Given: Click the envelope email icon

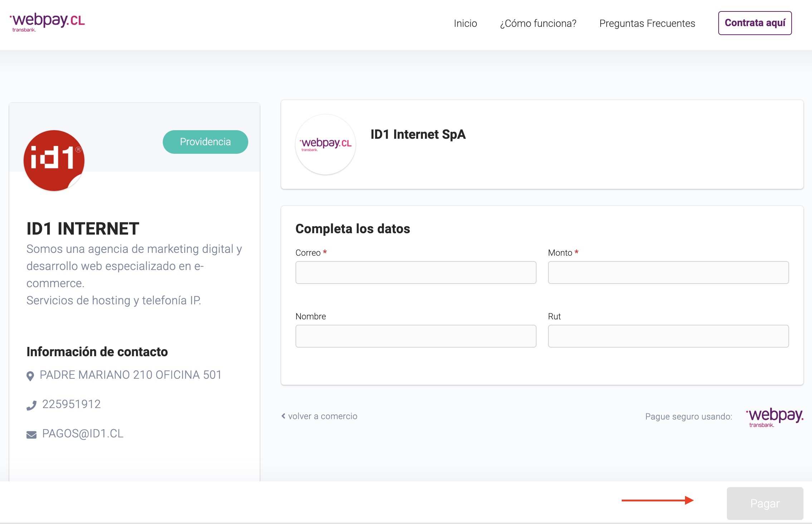Looking at the screenshot, I should click(x=31, y=435).
